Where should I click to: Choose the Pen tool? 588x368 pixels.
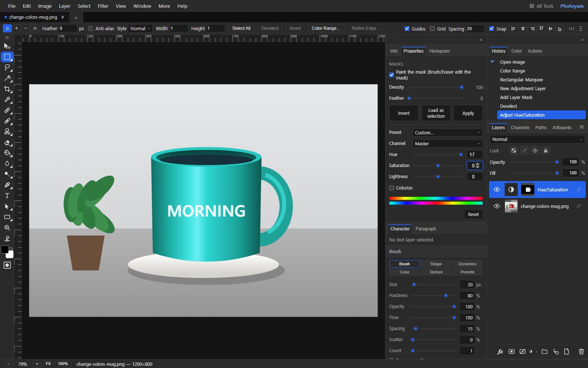7,185
